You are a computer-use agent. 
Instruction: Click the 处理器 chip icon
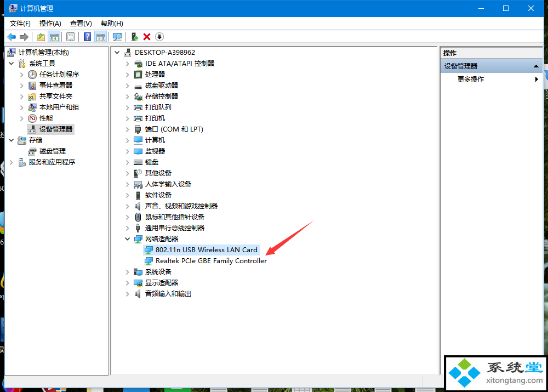[x=139, y=75]
